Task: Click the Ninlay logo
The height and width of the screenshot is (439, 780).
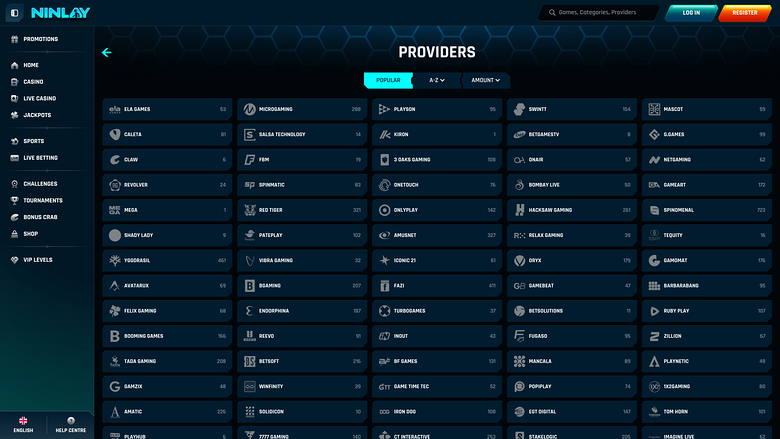Action: tap(60, 13)
